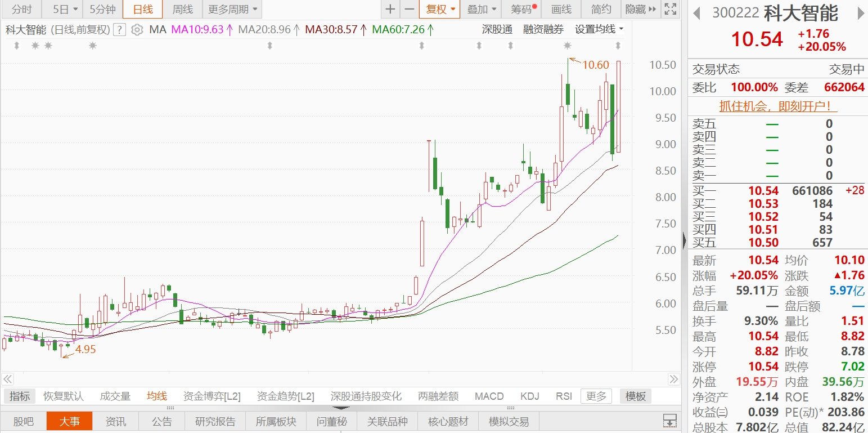Open the 复权 adjustment dropdown
The width and height of the screenshot is (868, 433).
point(440,9)
